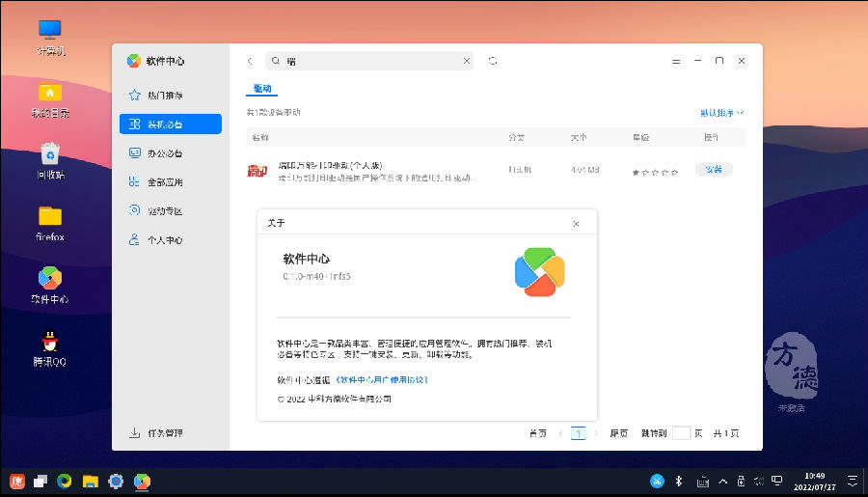Open 我的目录 folder on desktop
The height and width of the screenshot is (497, 868).
tap(50, 100)
